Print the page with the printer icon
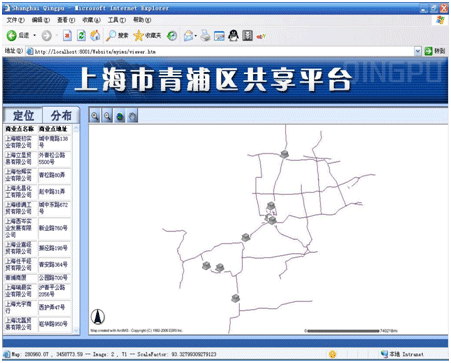Screen dimensions: 451x363 (205, 35)
